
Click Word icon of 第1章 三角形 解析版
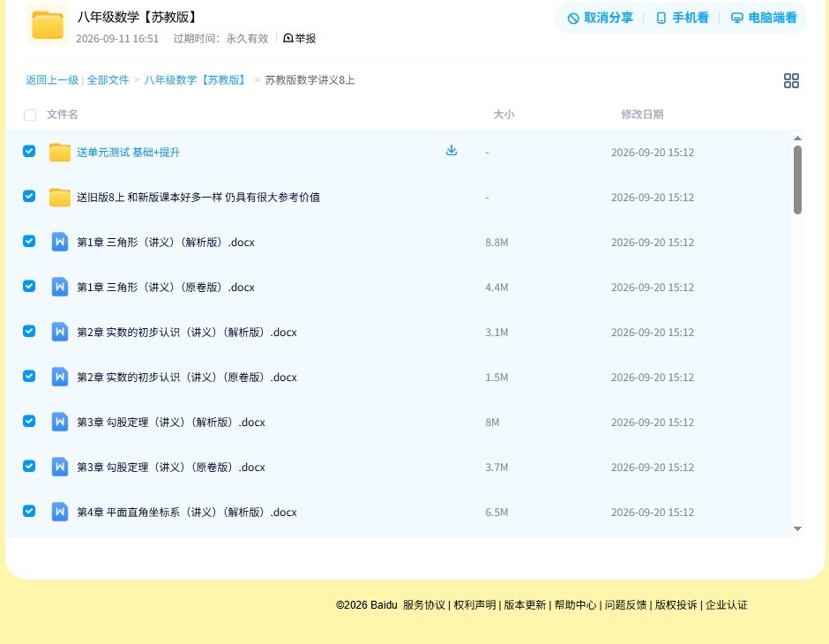coord(60,242)
